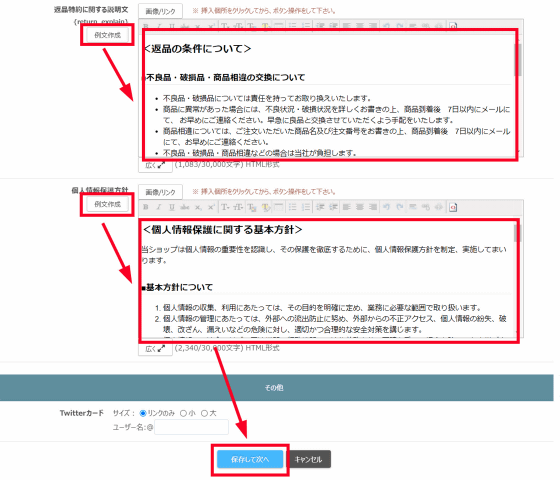Viewport: 560px width, 480px height.
Task: Open font family dropdown in privacy policy toolbar
Action: 225,207
